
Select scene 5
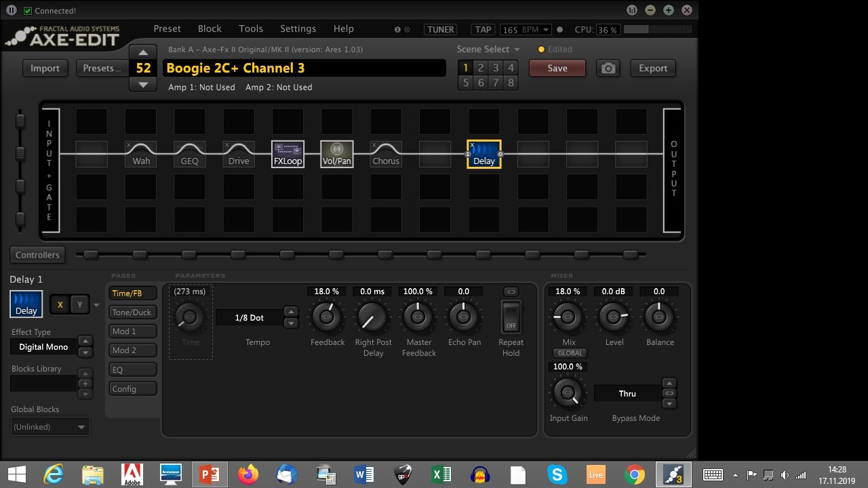[465, 83]
